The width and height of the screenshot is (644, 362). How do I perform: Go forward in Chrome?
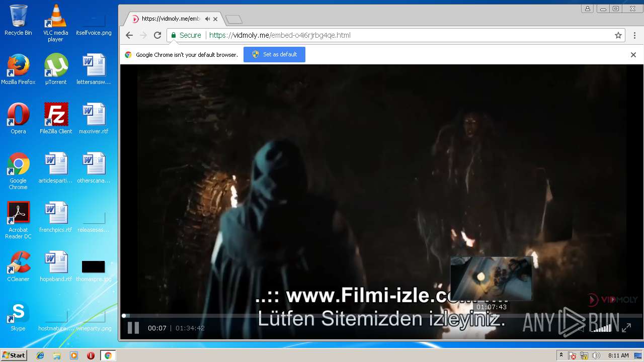pos(143,35)
